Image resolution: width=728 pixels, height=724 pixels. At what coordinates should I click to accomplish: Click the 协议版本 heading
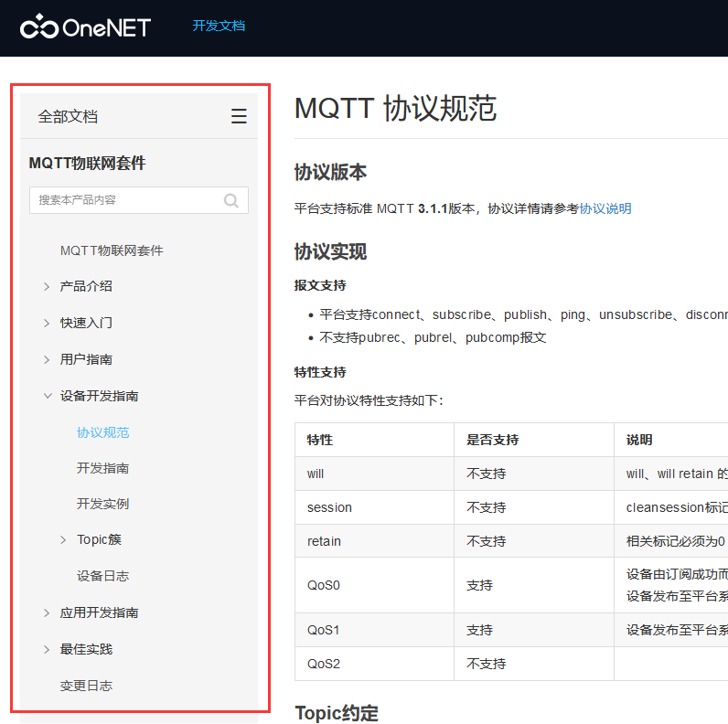click(330, 172)
